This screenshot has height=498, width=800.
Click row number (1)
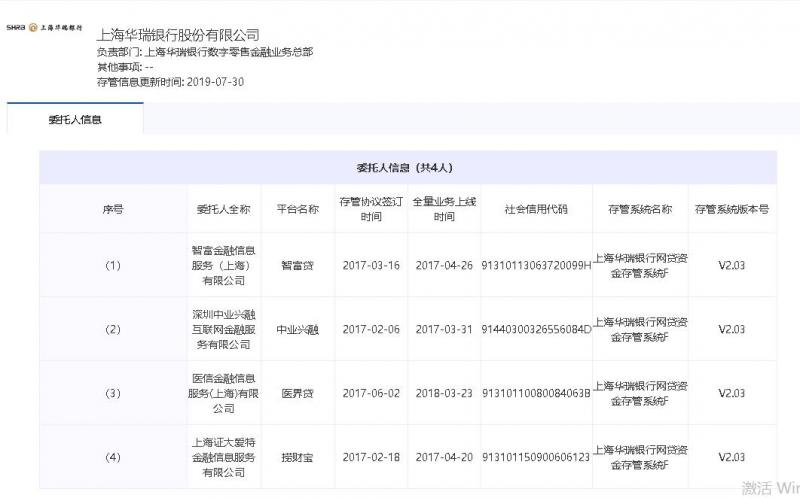coord(113,265)
